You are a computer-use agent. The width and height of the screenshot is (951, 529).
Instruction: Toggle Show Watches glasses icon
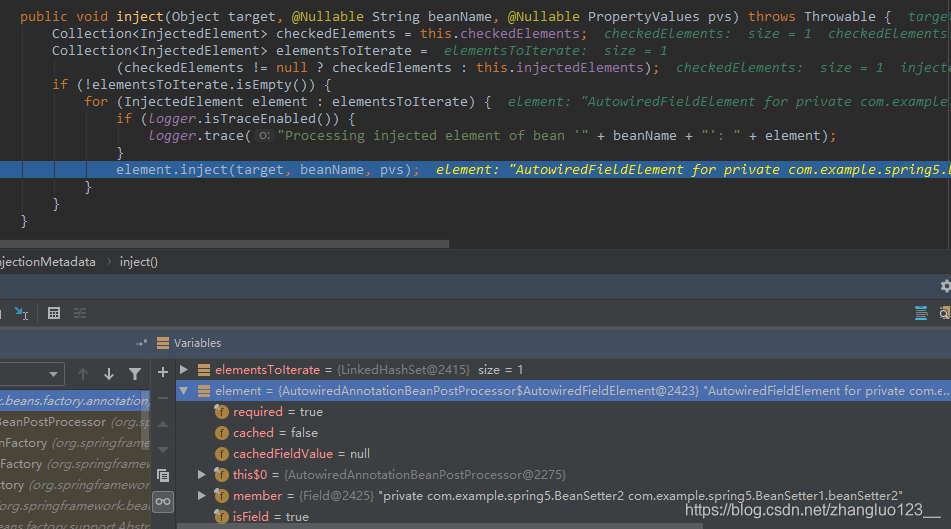click(163, 501)
